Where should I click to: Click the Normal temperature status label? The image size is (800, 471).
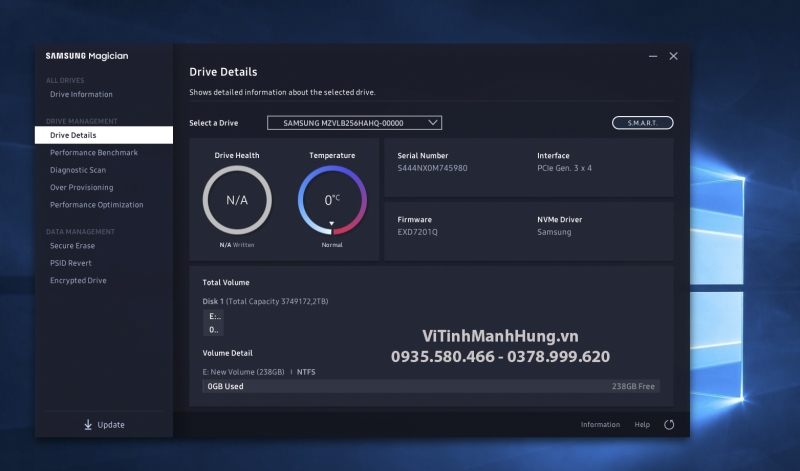pyautogui.click(x=332, y=245)
